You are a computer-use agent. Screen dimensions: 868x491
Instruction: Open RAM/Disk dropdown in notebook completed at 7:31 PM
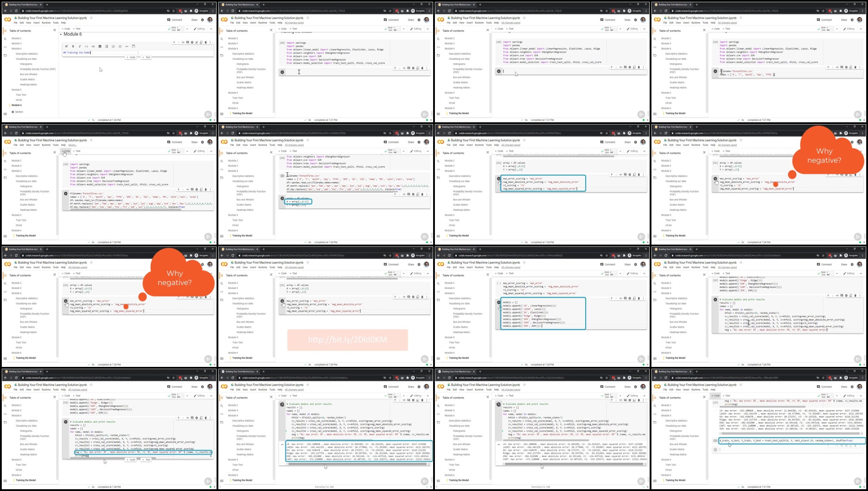click(x=837, y=396)
